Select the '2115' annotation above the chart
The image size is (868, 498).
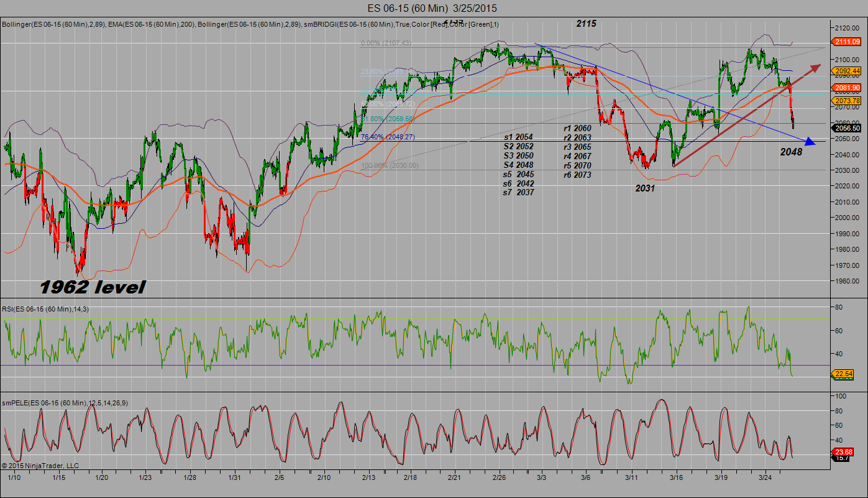tap(586, 24)
